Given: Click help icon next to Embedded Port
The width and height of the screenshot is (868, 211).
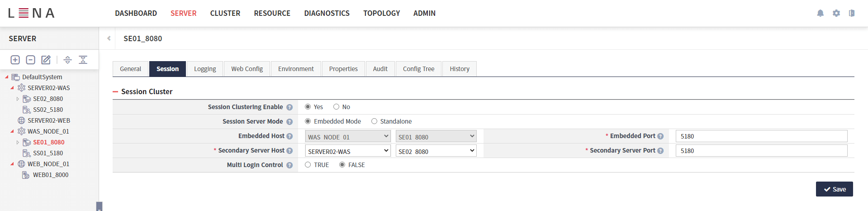Looking at the screenshot, I should pyautogui.click(x=660, y=136).
